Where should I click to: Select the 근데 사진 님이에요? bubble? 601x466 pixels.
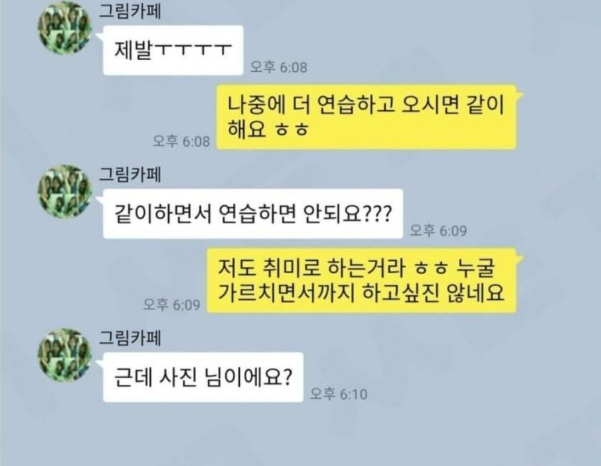203,377
